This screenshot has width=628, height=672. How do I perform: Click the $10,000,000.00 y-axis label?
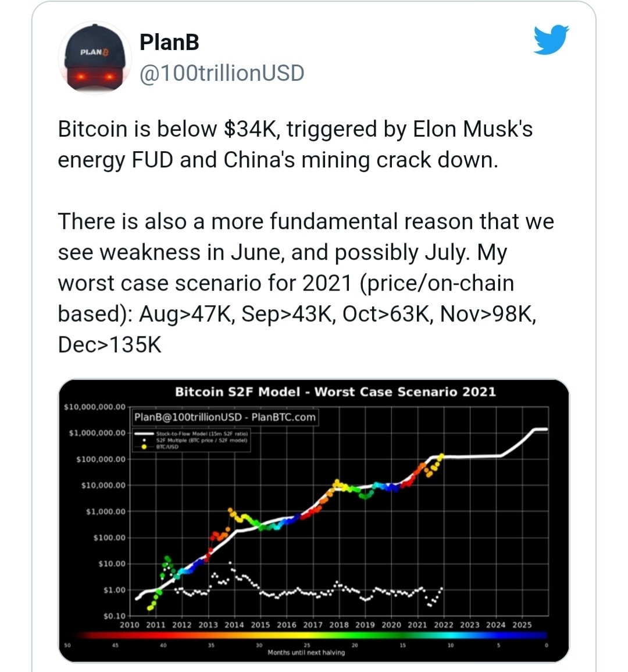click(x=94, y=407)
